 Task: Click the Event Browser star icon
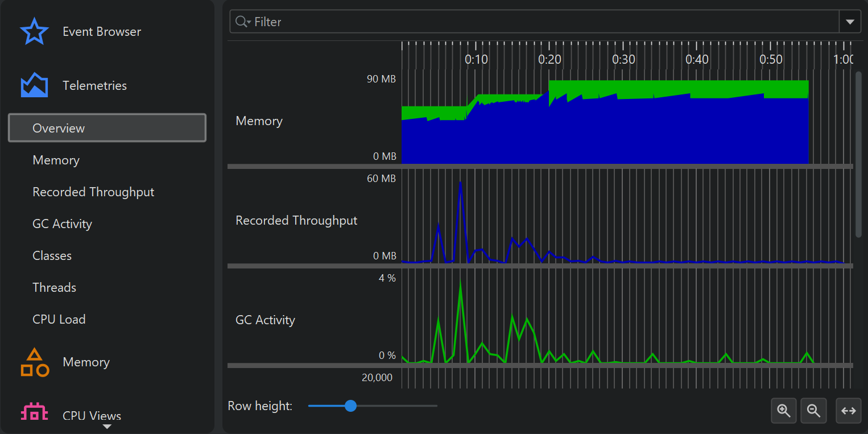34,31
